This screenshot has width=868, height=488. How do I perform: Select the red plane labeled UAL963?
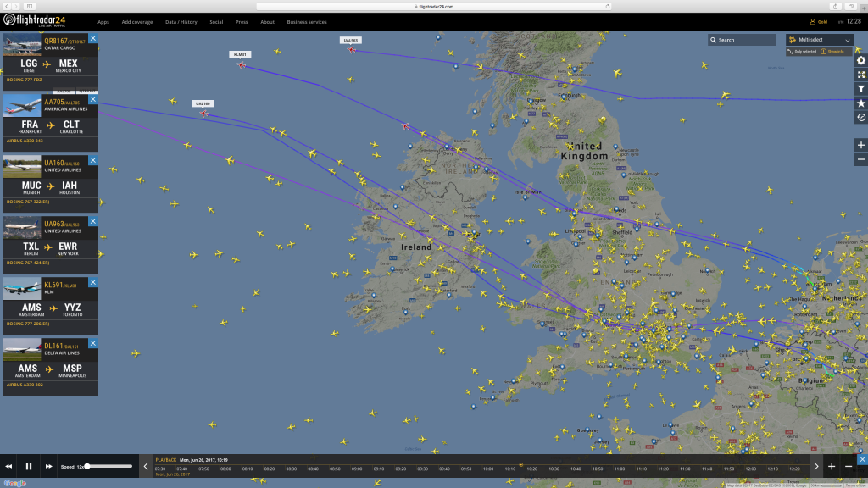352,50
